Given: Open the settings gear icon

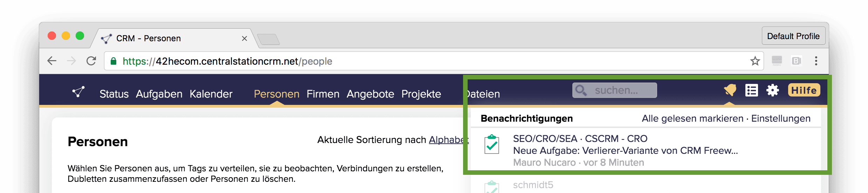Looking at the screenshot, I should tap(772, 91).
